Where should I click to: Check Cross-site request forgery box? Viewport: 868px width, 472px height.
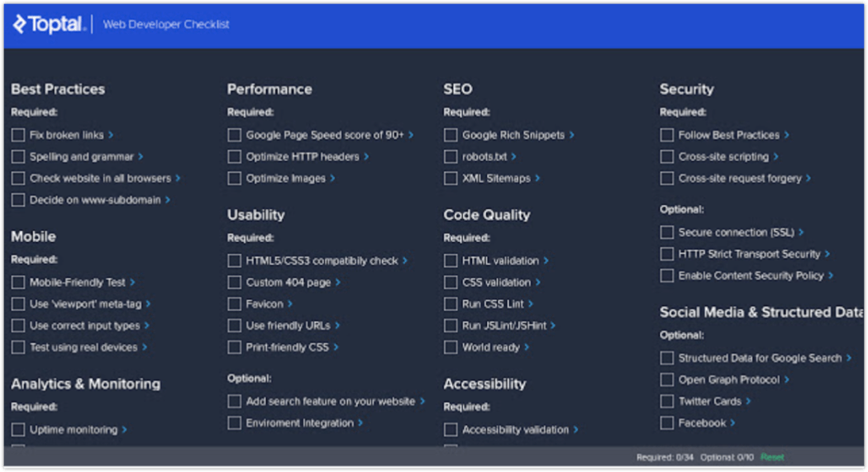667,179
